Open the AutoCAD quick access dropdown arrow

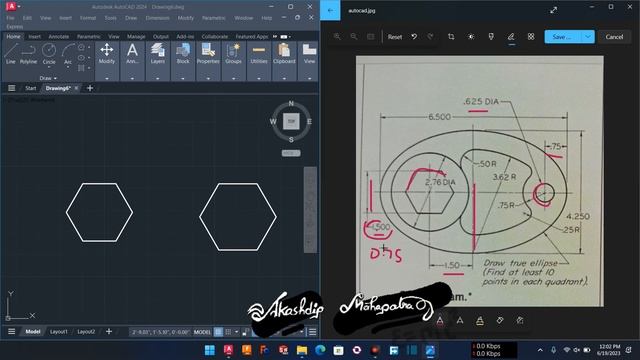click(x=19, y=7)
